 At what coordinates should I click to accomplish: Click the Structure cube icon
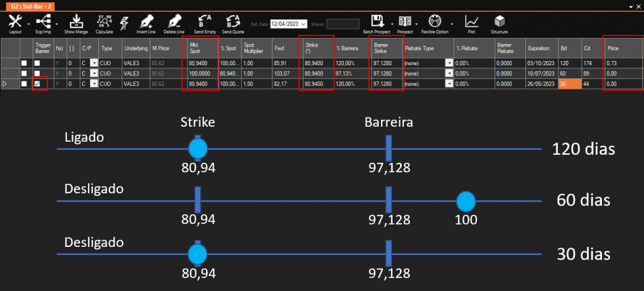[500, 23]
